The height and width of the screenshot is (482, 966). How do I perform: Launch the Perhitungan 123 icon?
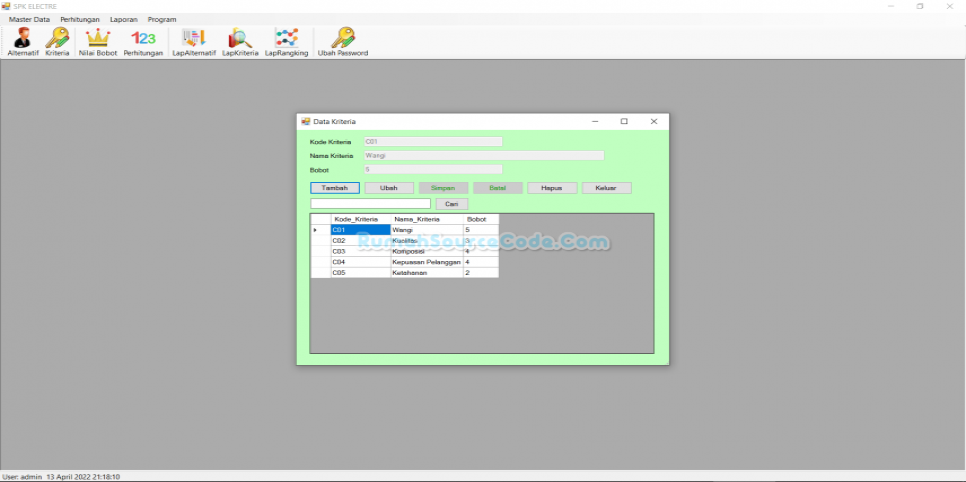click(x=143, y=39)
